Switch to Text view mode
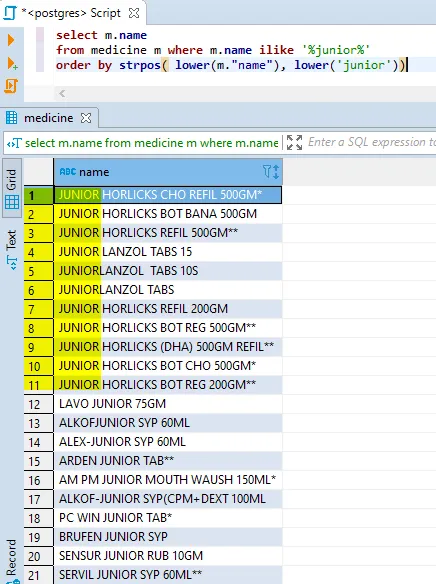Image resolution: width=436 pixels, height=584 pixels. click(x=12, y=250)
